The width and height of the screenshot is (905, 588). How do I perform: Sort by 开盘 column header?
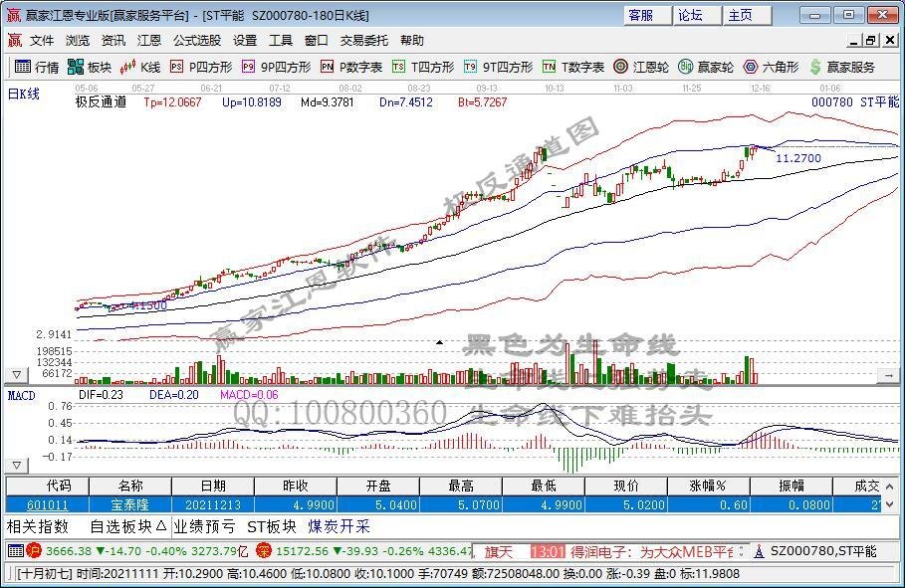tap(378, 486)
